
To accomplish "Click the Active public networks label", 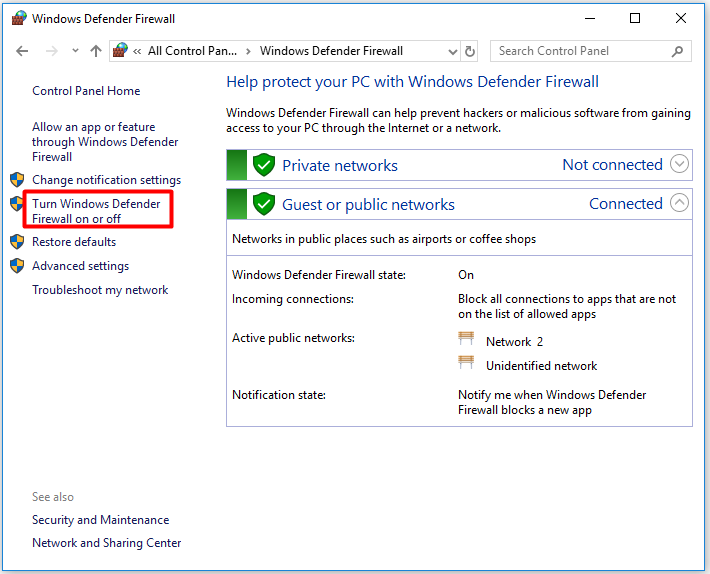I will click(x=293, y=338).
